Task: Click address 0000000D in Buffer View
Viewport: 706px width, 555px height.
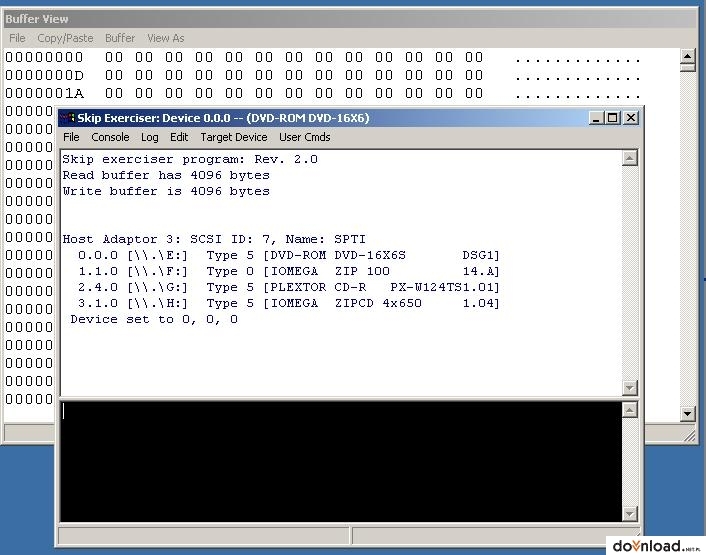Action: 45,76
